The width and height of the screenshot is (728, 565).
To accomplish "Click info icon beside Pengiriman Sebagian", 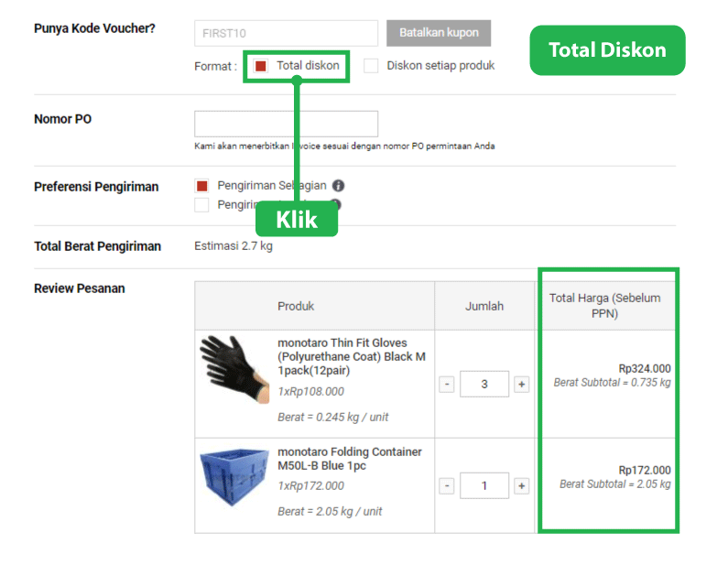I will (339, 186).
